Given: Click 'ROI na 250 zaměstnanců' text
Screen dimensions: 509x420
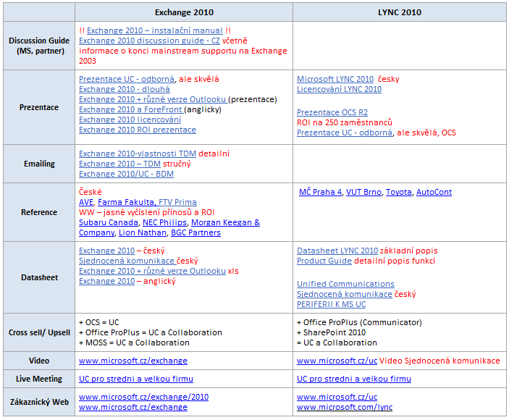Looking at the screenshot, I should point(345,122).
